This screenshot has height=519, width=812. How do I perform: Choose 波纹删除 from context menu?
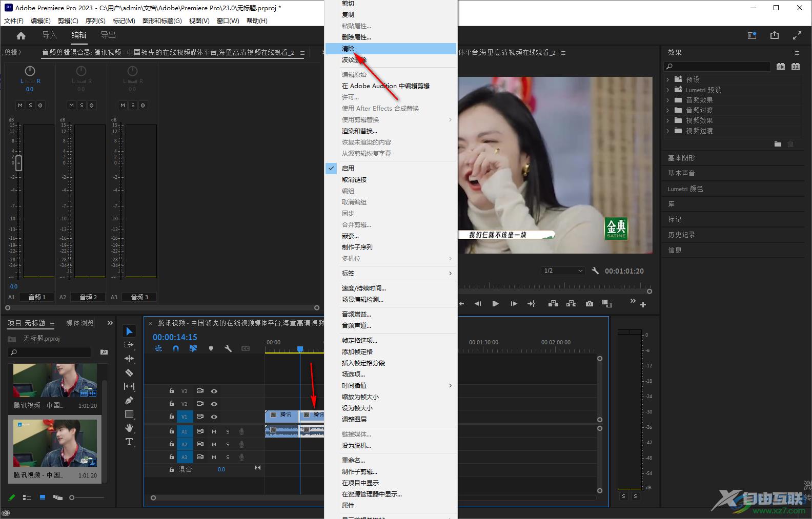pyautogui.click(x=391, y=59)
